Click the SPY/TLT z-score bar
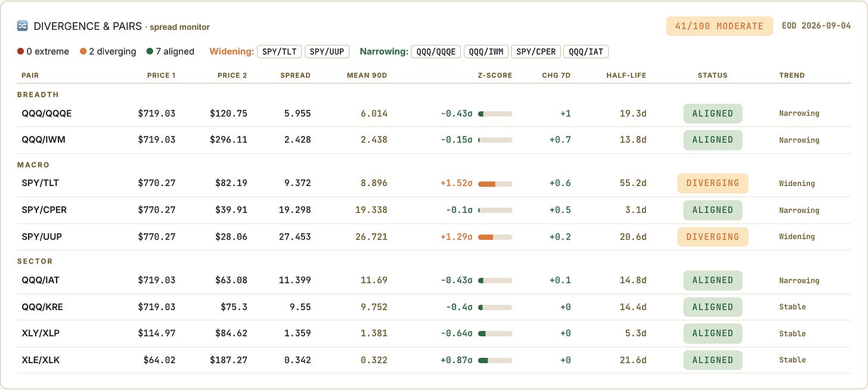 tap(495, 183)
